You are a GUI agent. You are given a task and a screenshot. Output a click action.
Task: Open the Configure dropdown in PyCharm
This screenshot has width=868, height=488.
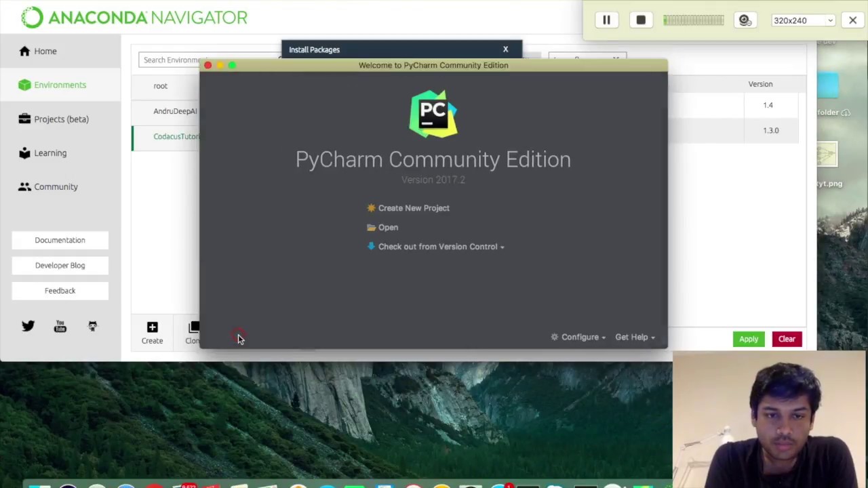(578, 337)
